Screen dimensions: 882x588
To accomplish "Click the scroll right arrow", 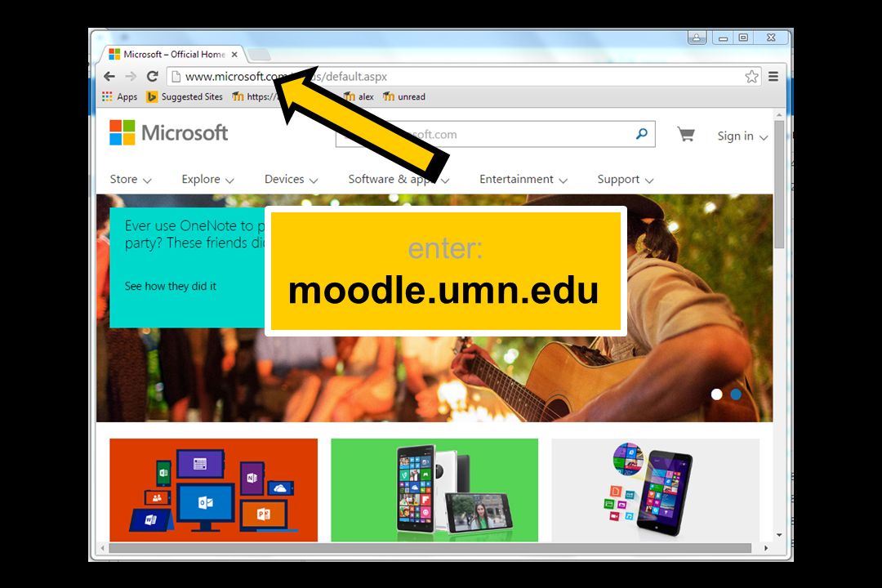I will 765,548.
